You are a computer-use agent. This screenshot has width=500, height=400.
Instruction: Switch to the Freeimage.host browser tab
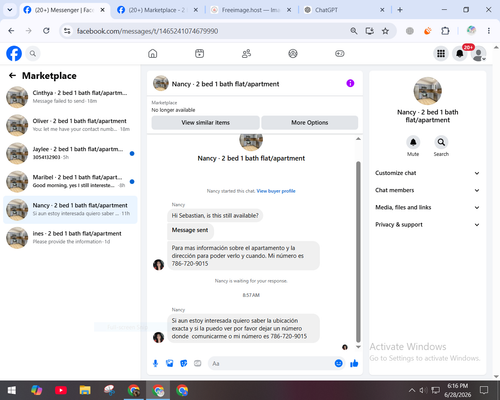251,10
